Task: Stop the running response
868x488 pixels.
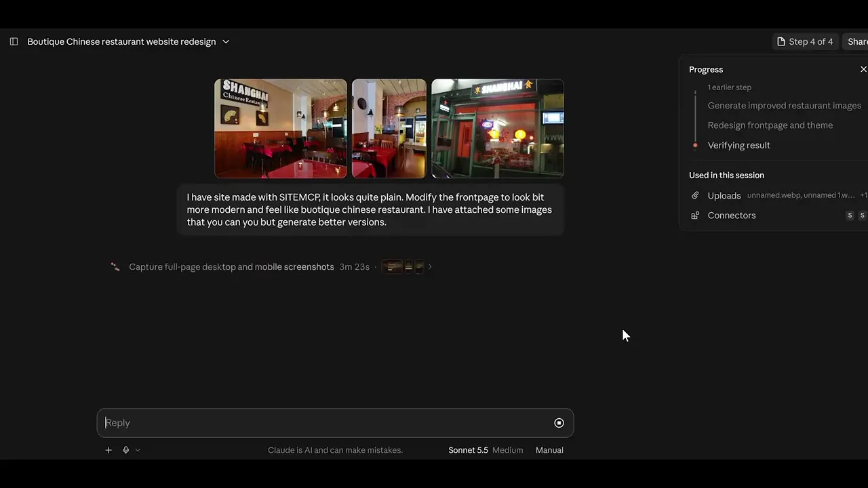Action: (559, 423)
